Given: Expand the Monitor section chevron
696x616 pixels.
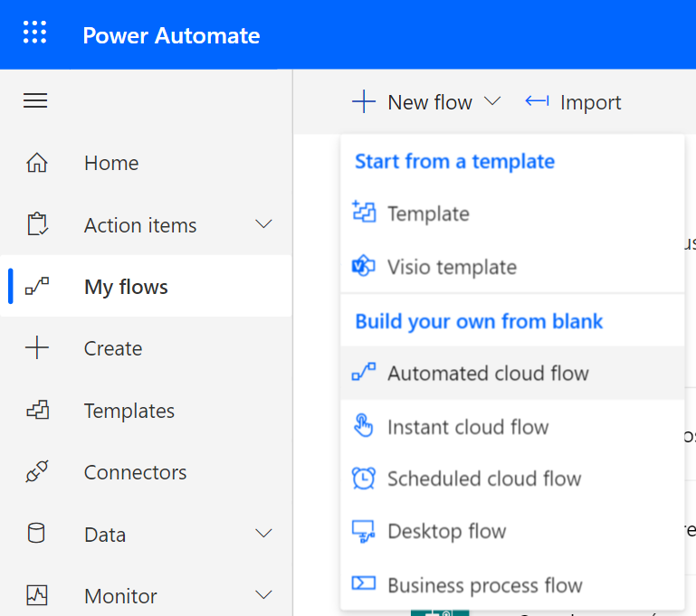Looking at the screenshot, I should [263, 595].
